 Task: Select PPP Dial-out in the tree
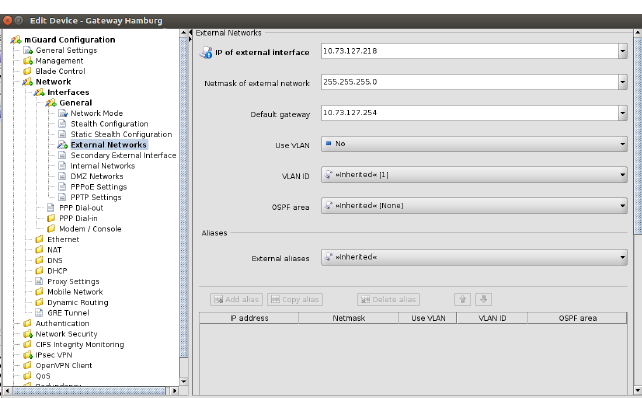[81, 208]
